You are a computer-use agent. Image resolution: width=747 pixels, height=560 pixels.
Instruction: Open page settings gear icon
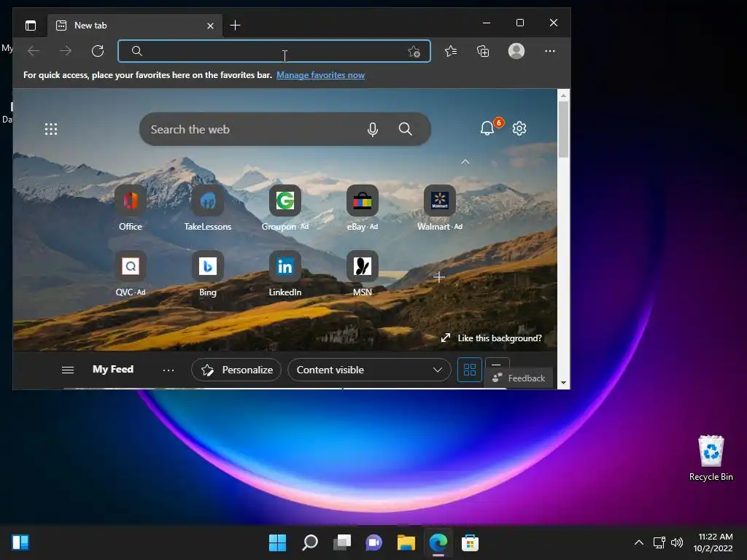[x=519, y=128]
